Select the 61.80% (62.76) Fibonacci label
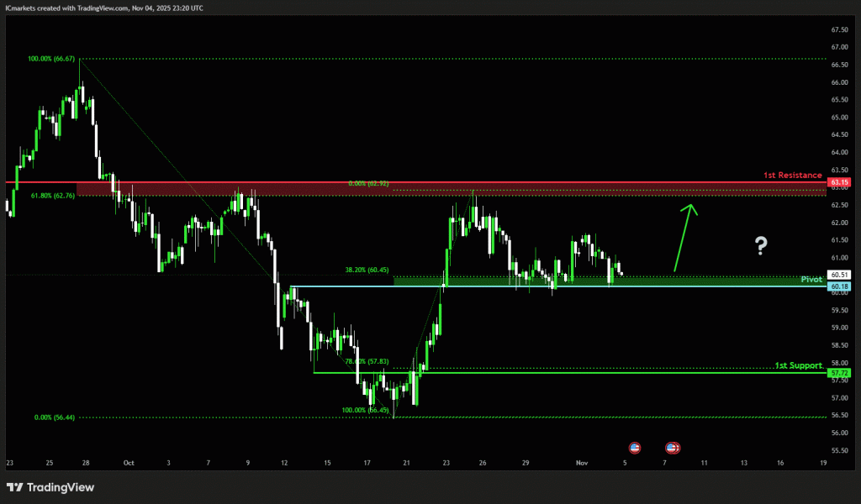Image resolution: width=861 pixels, height=504 pixels. pos(53,195)
